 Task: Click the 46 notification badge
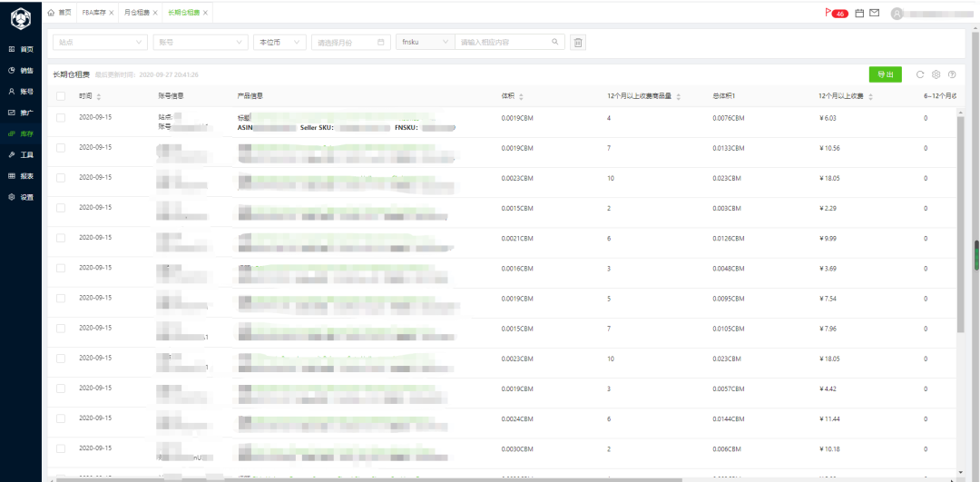840,13
